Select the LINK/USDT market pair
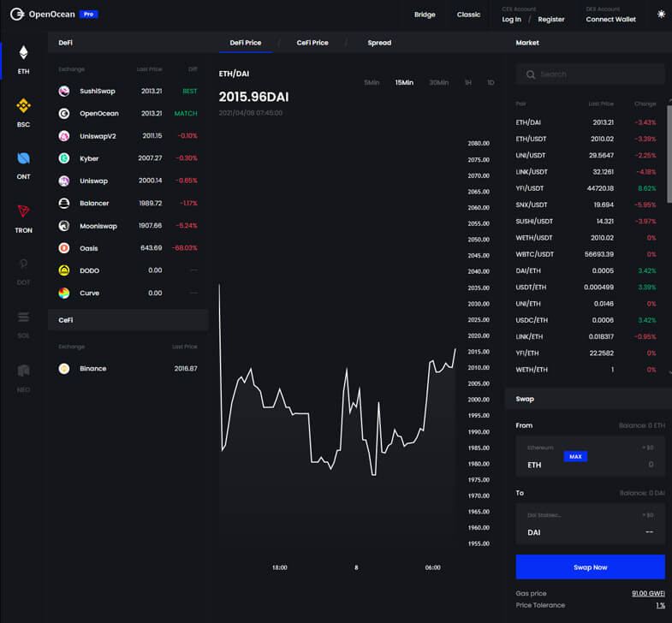 pyautogui.click(x=586, y=172)
